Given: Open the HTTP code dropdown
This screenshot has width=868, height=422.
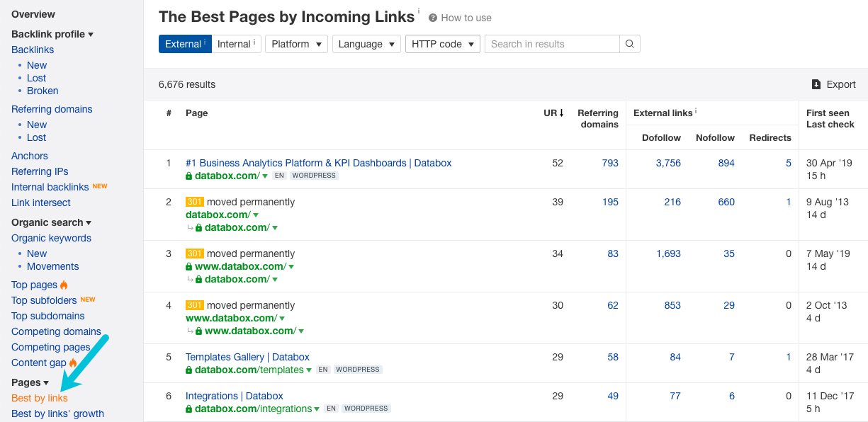Looking at the screenshot, I should tap(443, 44).
